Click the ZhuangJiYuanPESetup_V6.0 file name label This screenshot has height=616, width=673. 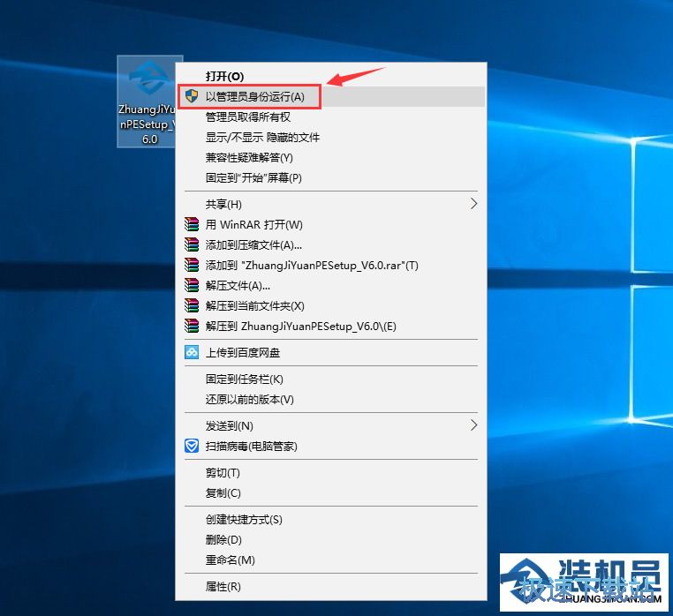[x=147, y=124]
